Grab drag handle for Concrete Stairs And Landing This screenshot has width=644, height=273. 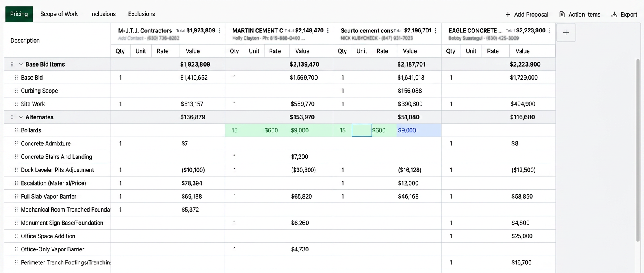pyautogui.click(x=16, y=157)
